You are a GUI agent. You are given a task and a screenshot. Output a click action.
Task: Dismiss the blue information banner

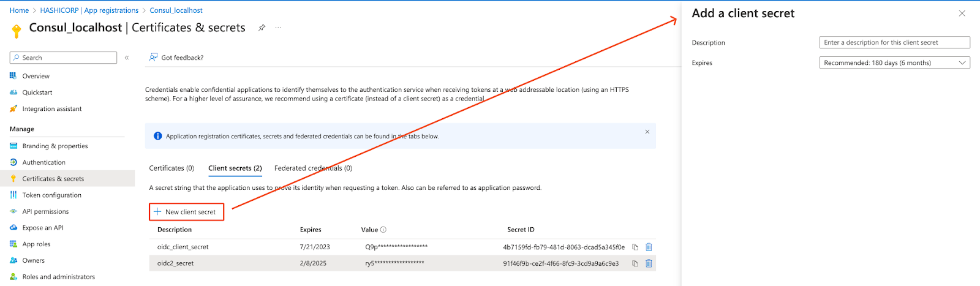647,132
